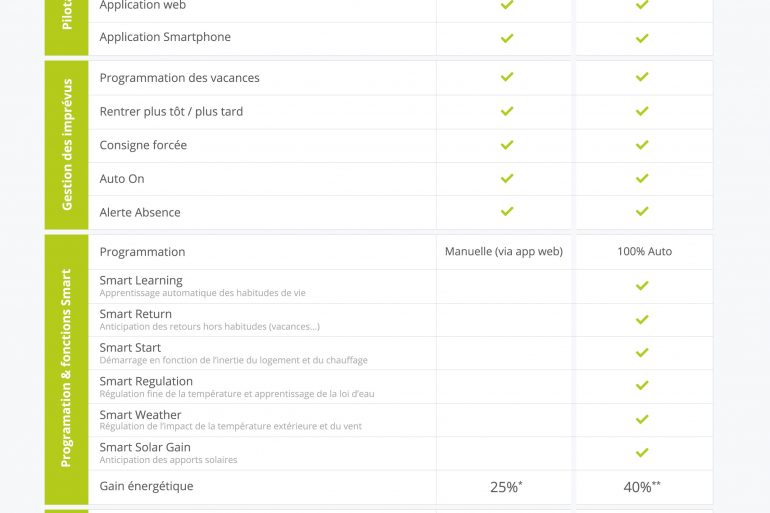This screenshot has height=513, width=770.
Task: Click second-column checkmark for Programmation des vacances
Action: 642,77
